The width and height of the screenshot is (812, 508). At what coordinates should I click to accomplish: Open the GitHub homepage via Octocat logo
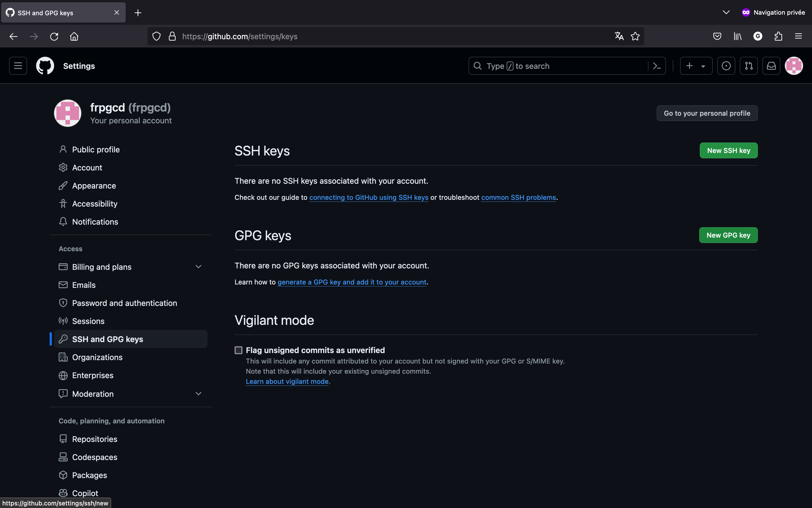coord(45,66)
